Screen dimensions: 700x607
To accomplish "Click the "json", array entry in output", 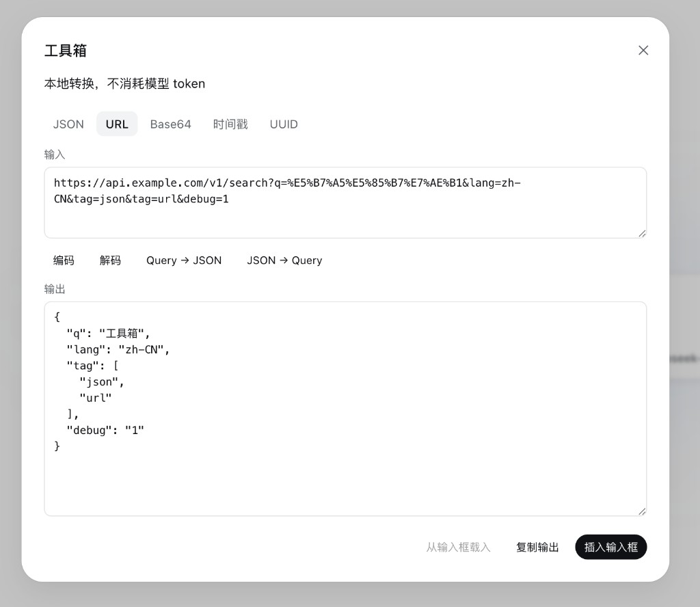I will click(x=102, y=382).
